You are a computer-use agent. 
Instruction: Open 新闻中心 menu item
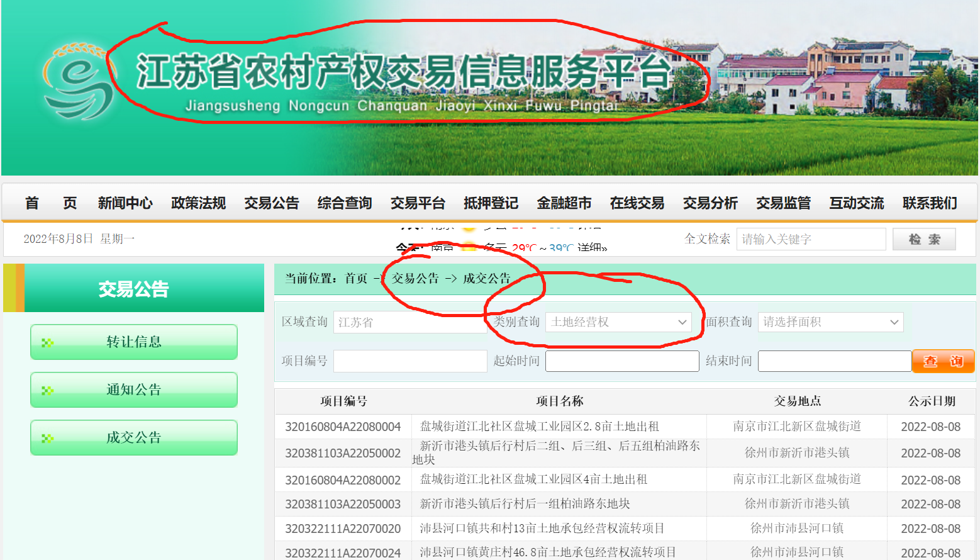[125, 203]
